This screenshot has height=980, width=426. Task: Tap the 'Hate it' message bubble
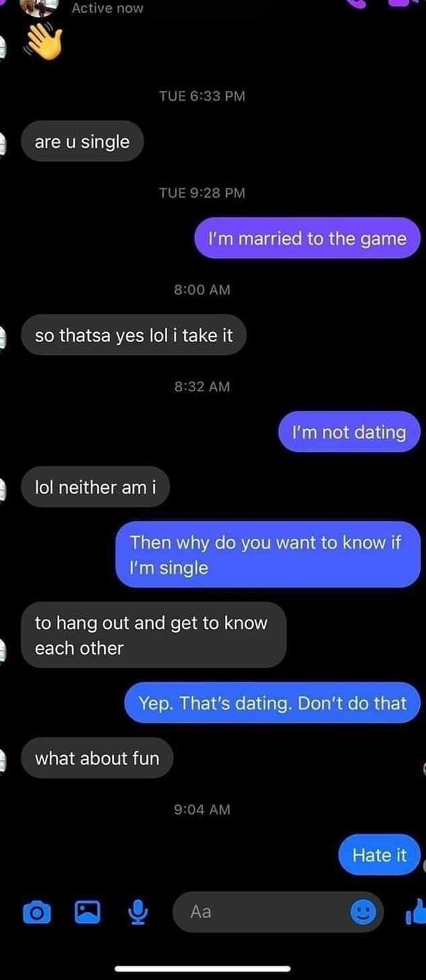(x=380, y=855)
